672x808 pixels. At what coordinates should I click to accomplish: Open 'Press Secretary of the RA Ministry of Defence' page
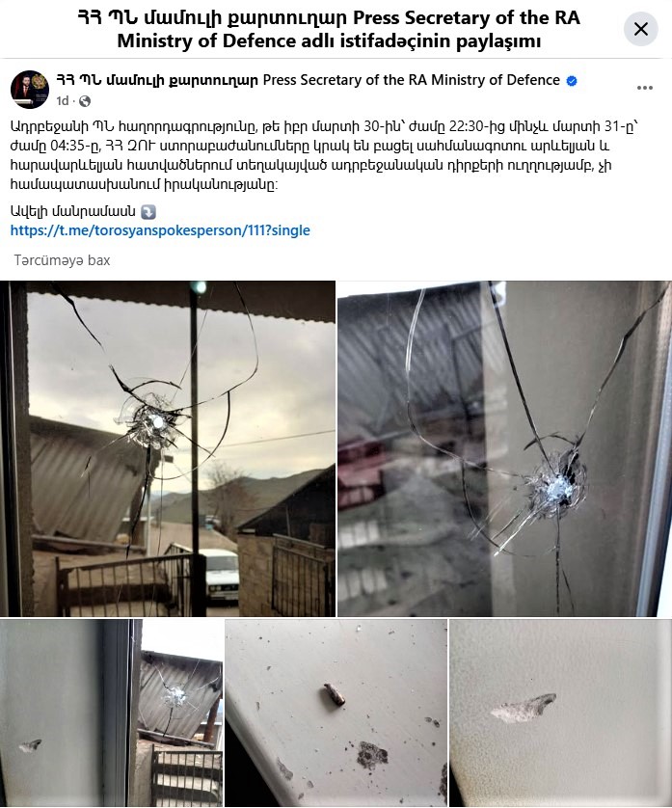pyautogui.click(x=412, y=80)
